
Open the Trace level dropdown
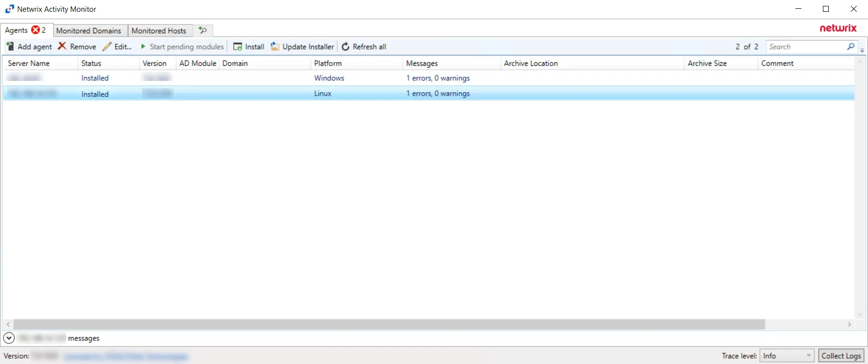pos(787,356)
